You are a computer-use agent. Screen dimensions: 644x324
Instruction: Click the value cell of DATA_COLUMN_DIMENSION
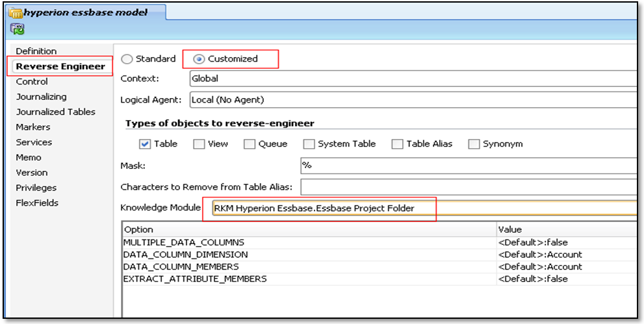tap(568, 255)
